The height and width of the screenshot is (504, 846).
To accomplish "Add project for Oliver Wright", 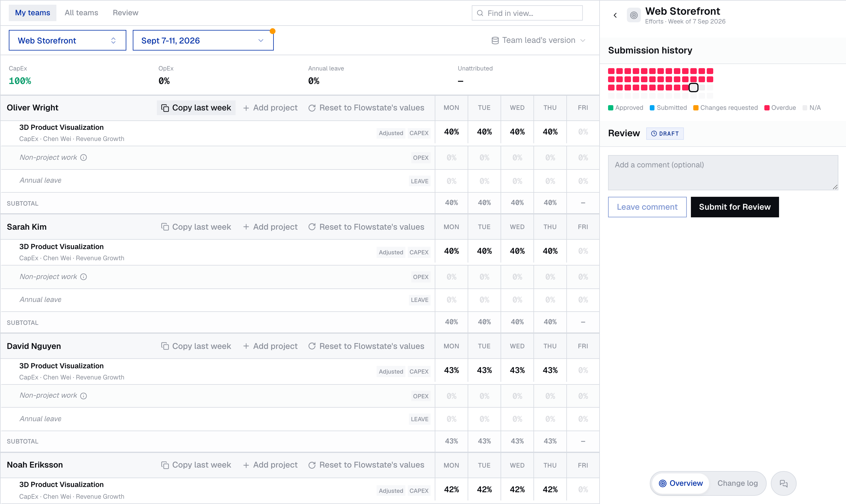I will point(270,108).
